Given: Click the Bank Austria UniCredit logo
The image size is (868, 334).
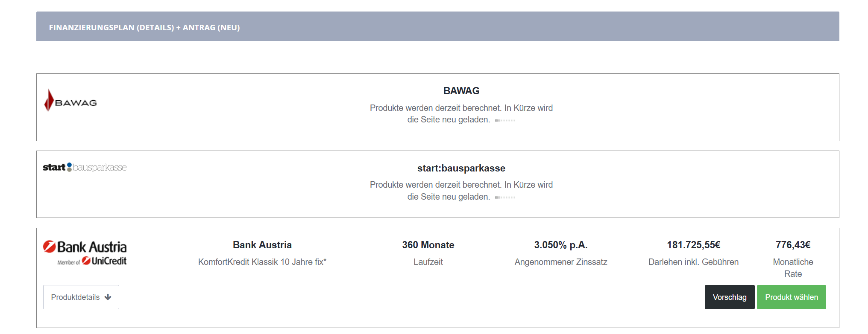Looking at the screenshot, I should 85,253.
